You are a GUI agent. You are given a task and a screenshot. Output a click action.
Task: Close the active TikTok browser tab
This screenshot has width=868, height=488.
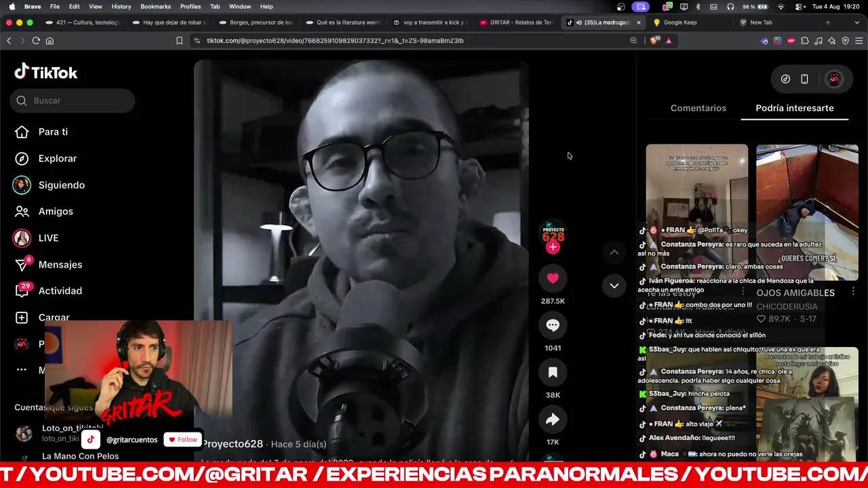638,22
